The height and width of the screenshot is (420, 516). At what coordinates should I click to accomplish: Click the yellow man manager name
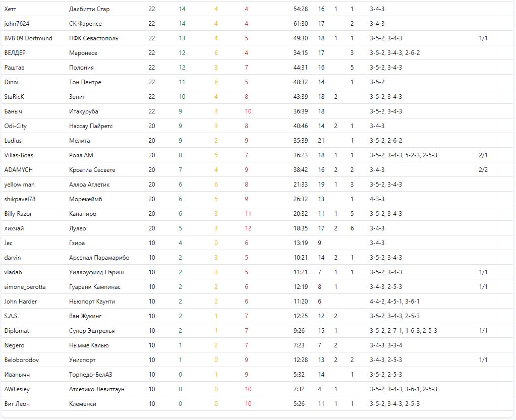pyautogui.click(x=19, y=185)
